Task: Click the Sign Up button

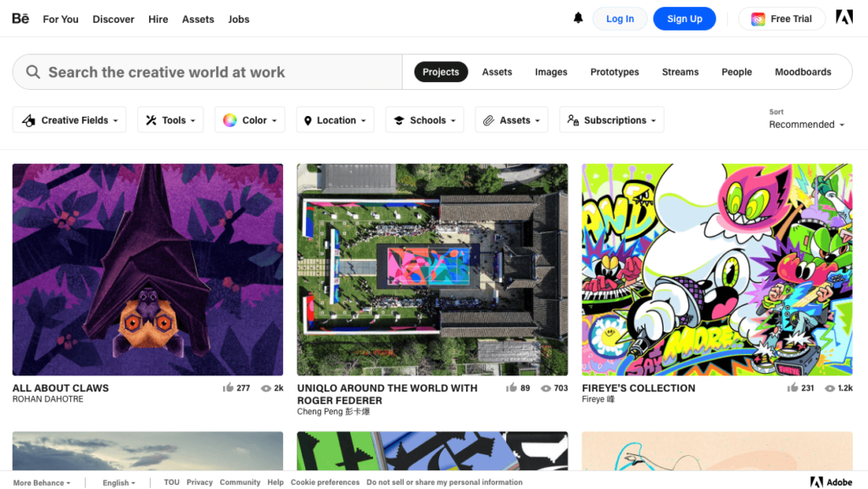Action: pyautogui.click(x=684, y=18)
